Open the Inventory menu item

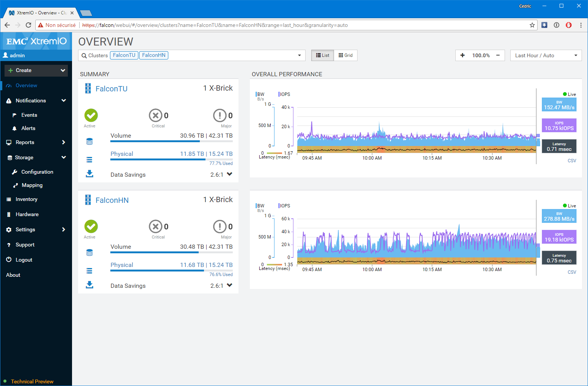[27, 199]
